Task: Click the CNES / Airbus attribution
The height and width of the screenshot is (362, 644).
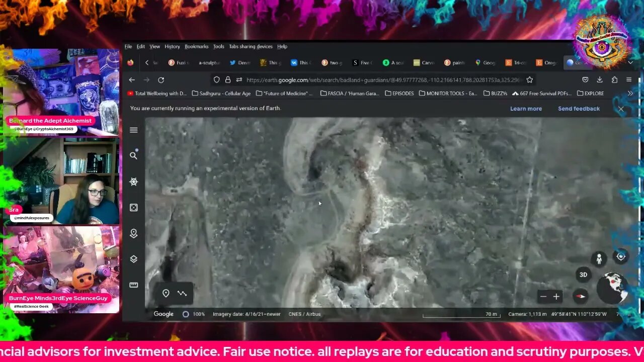Action: coord(304,314)
